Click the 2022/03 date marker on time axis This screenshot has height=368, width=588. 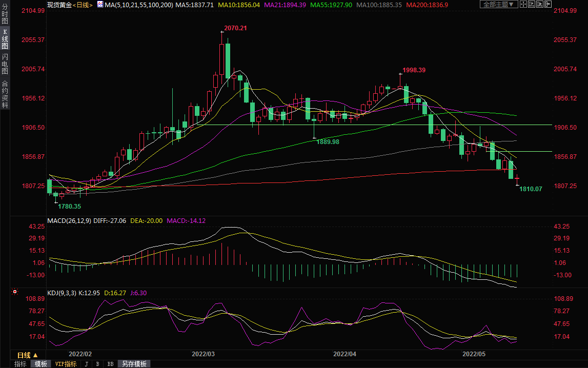[x=203, y=354]
